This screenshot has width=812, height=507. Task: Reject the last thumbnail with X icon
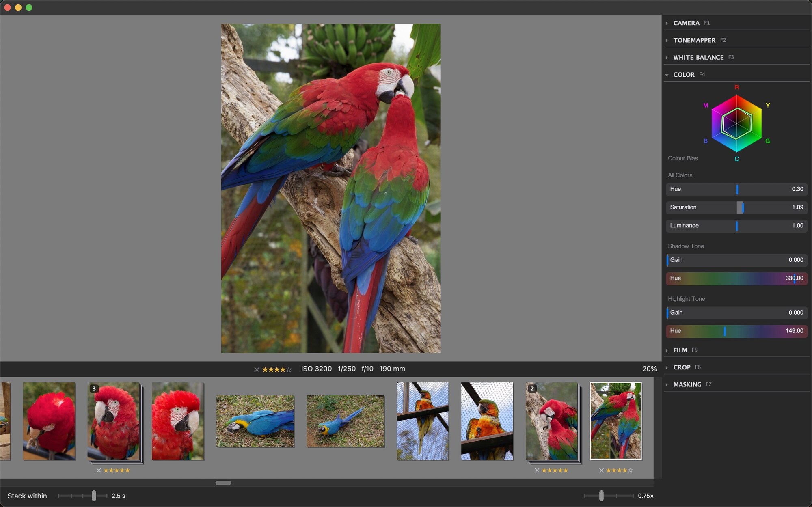click(x=601, y=470)
